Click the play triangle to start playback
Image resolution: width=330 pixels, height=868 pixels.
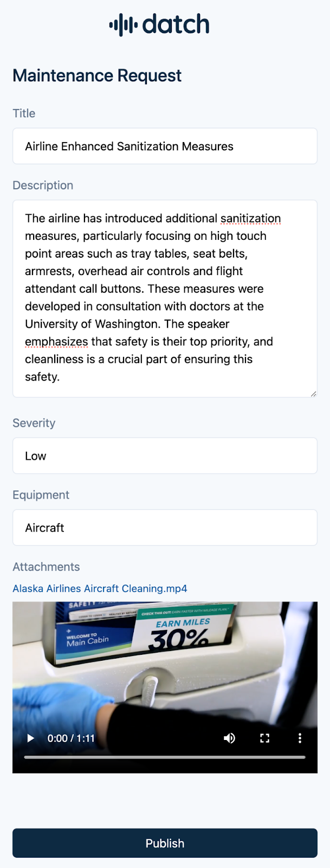click(x=30, y=738)
